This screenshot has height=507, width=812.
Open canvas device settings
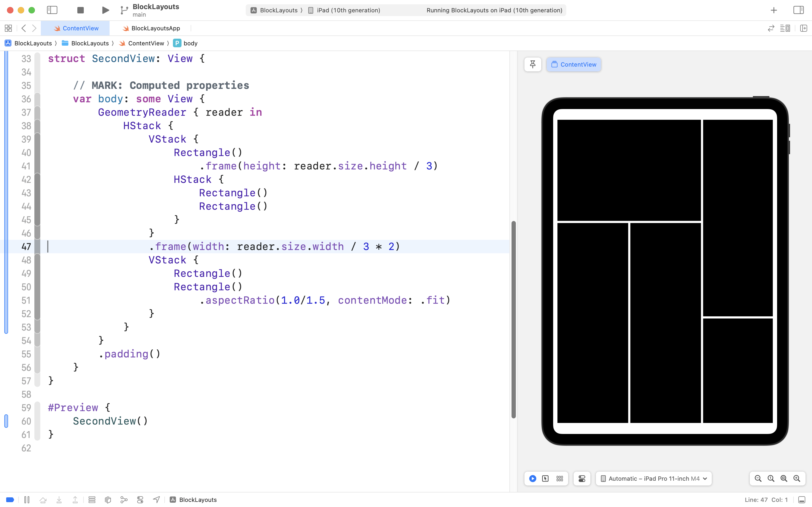pyautogui.click(x=582, y=479)
